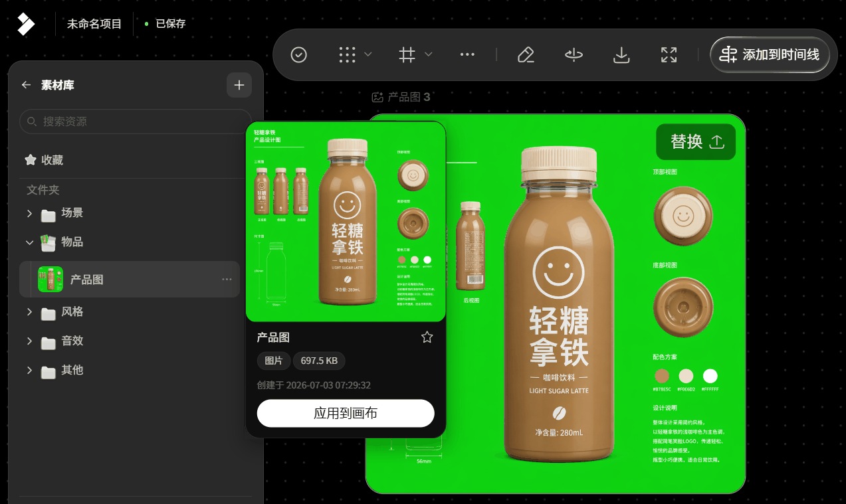The height and width of the screenshot is (504, 846).
Task: Favorite 产品图 with the star icon
Action: coord(427,337)
